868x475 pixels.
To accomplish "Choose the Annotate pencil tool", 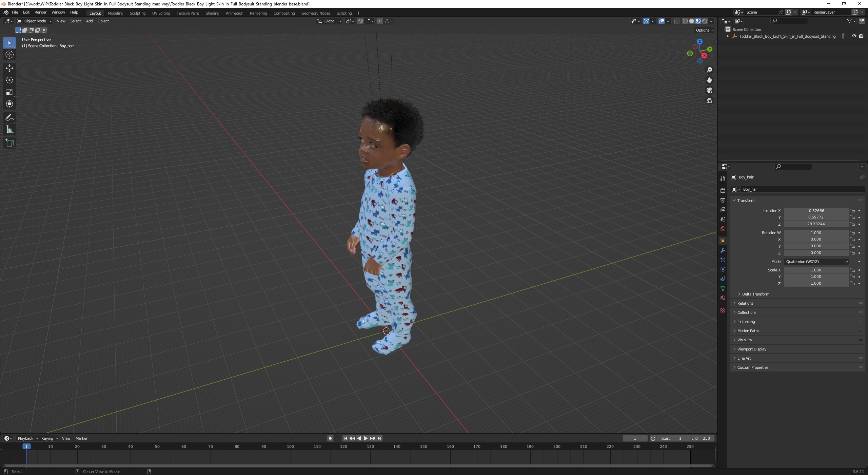I will (9, 118).
